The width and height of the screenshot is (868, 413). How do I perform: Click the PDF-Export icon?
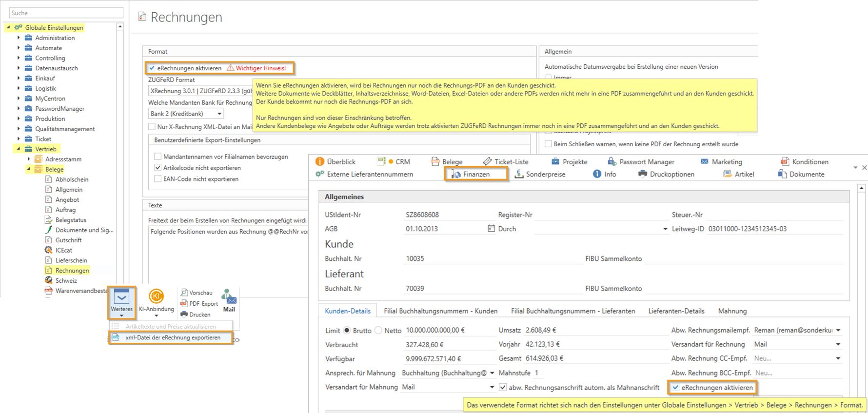184,303
